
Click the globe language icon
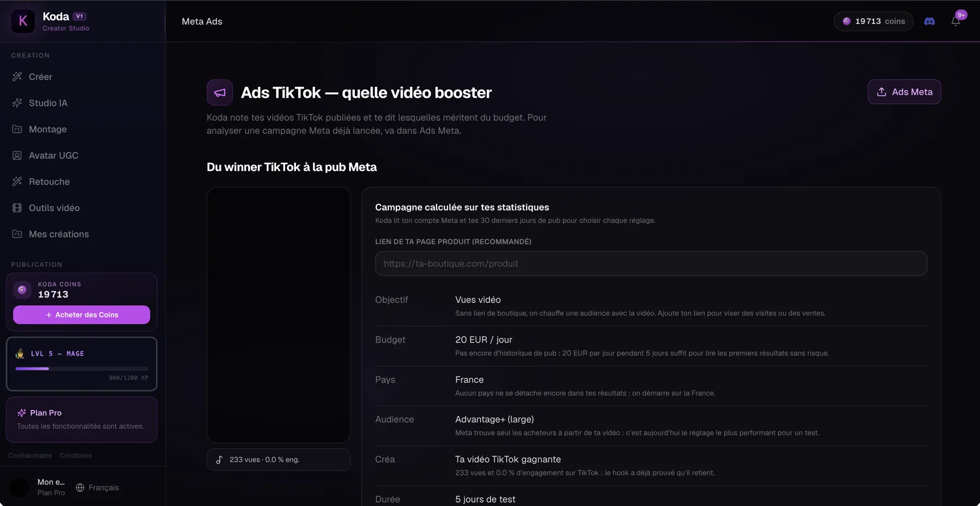[x=80, y=487]
